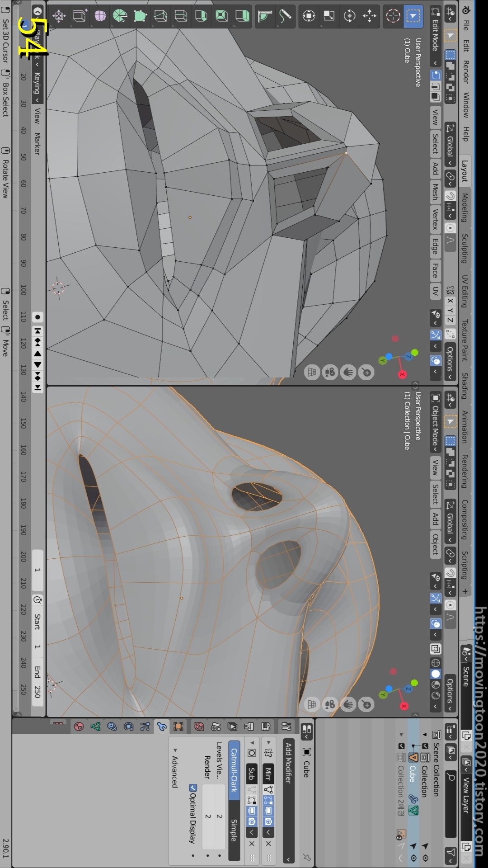Image resolution: width=488 pixels, height=868 pixels.
Task: Select the Shrink/Fatten tool
Action: tap(59, 16)
